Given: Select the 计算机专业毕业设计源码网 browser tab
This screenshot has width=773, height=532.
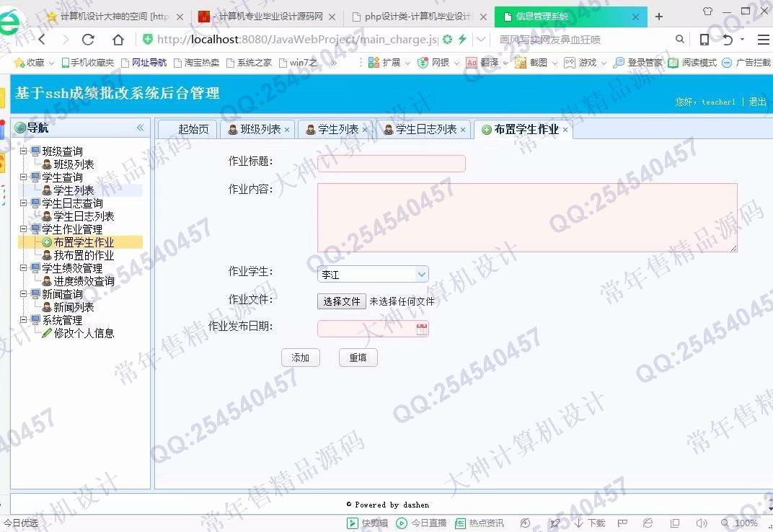Looking at the screenshot, I should coord(266,17).
